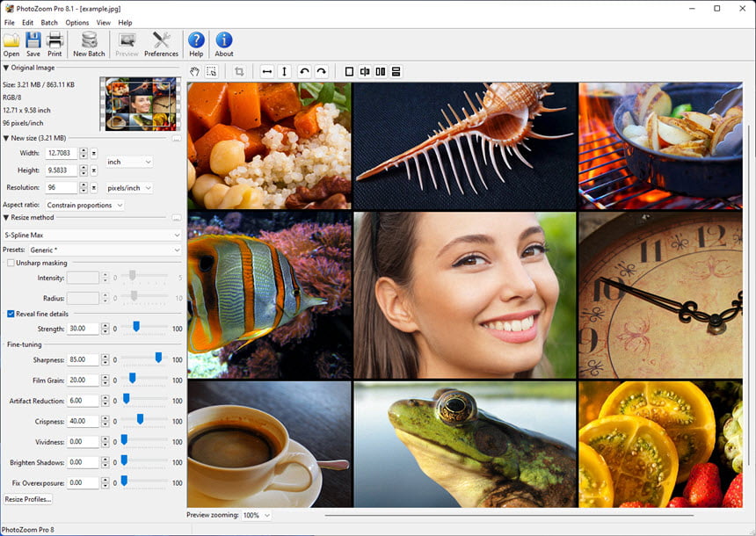Click the Artifact Reduction slider handle

tap(127, 399)
